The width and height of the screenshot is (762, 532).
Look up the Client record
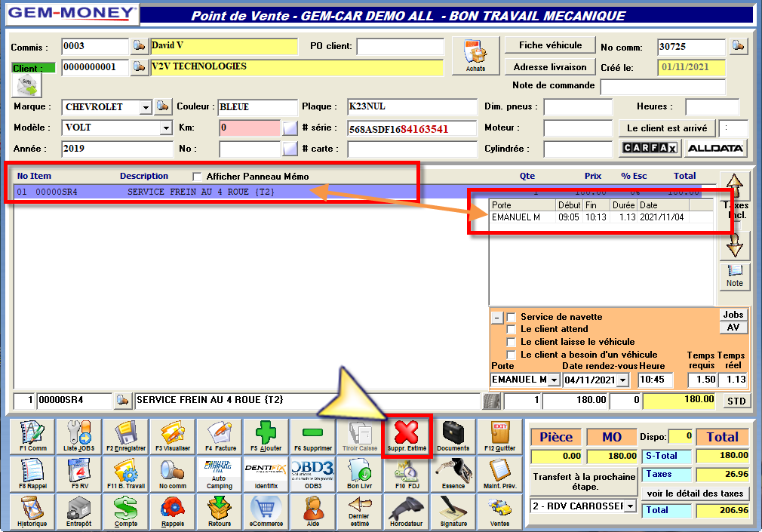tap(139, 66)
